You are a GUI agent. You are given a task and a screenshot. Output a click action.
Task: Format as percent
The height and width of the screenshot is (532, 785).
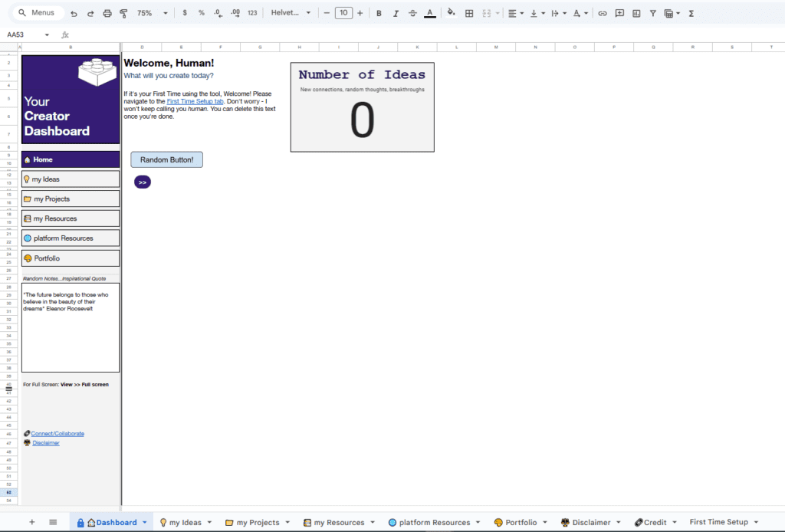click(202, 13)
